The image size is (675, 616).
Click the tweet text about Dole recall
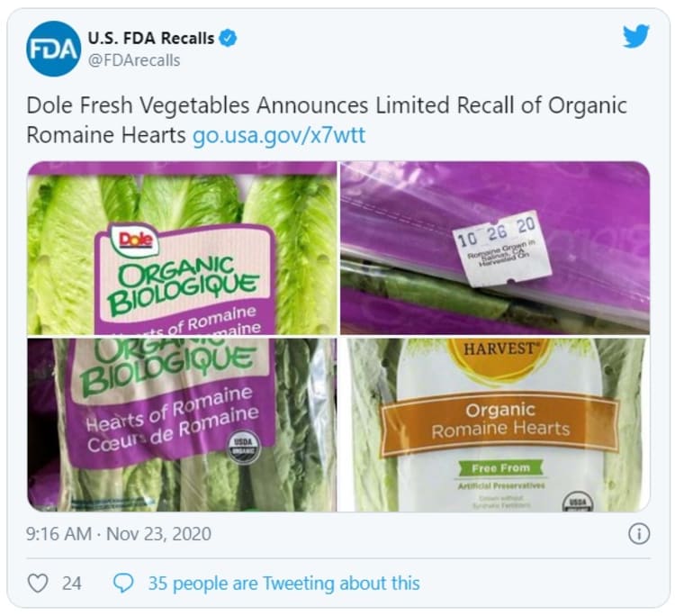coord(327,120)
